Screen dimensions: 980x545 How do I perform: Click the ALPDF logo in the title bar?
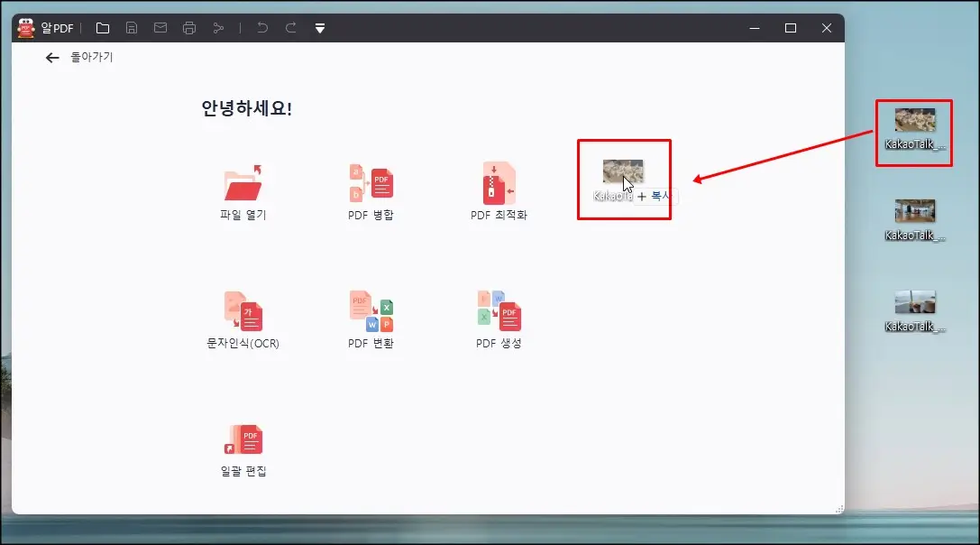[25, 27]
